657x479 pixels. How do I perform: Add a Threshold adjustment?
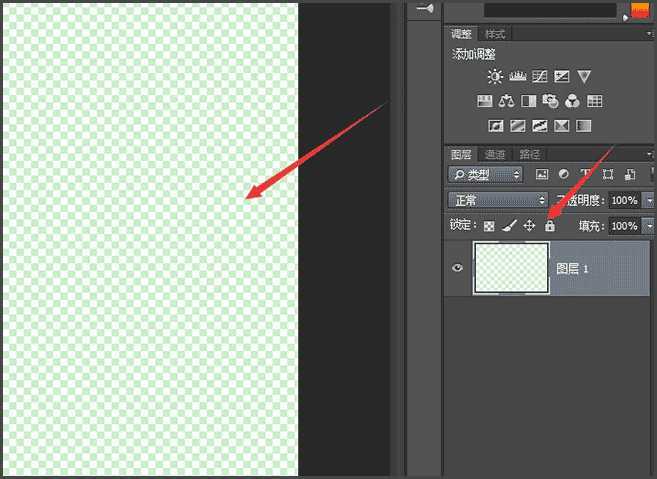[540, 126]
